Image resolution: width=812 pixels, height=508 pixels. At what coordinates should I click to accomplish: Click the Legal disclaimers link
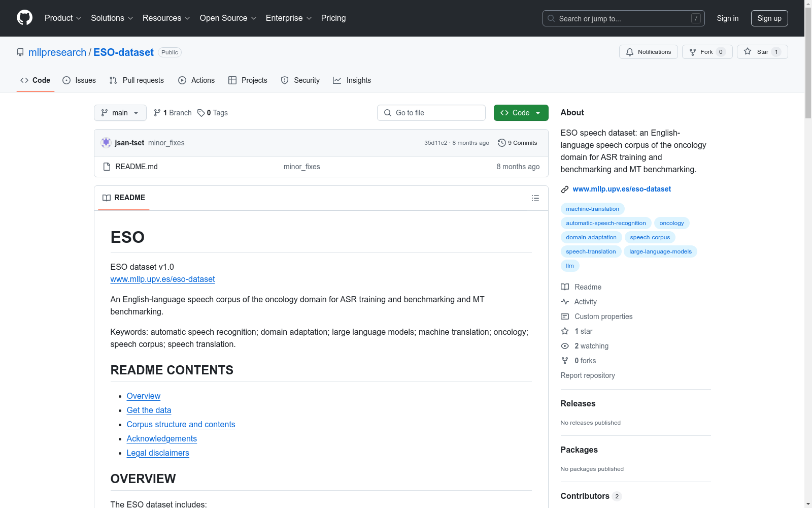(158, 453)
